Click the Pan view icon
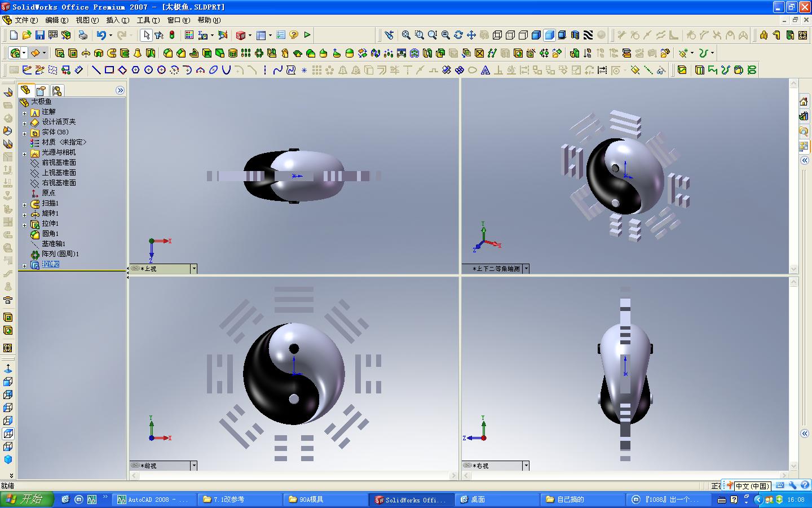The image size is (812, 508). (x=471, y=35)
